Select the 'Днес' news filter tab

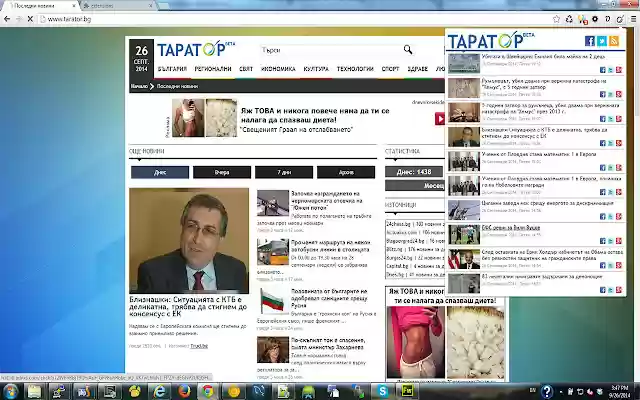pyautogui.click(x=160, y=172)
